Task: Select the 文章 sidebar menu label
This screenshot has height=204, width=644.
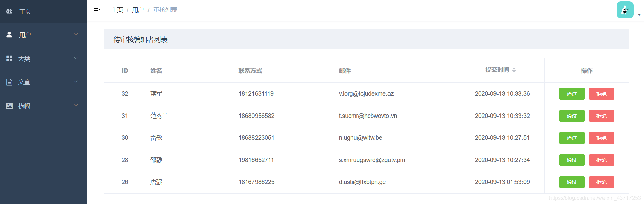Action: click(24, 82)
